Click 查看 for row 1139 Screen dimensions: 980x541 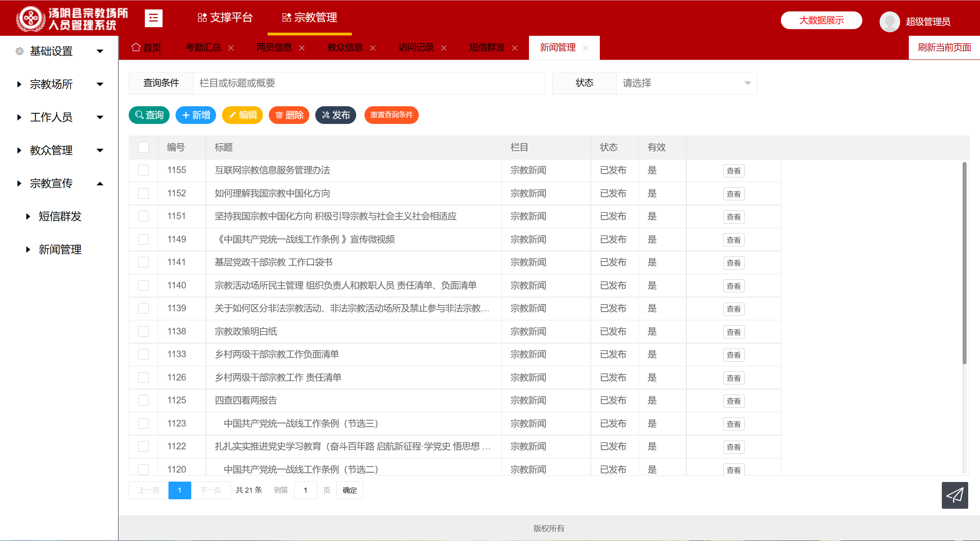pyautogui.click(x=734, y=309)
